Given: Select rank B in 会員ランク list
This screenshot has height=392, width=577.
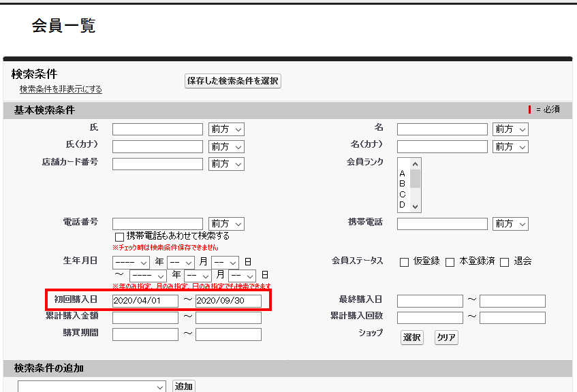Looking at the screenshot, I should click(403, 184).
